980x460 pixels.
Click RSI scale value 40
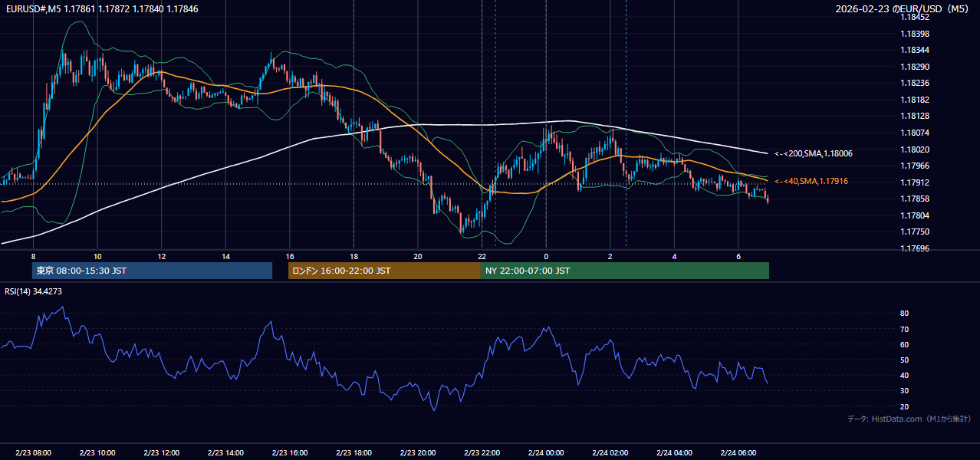[x=905, y=375]
